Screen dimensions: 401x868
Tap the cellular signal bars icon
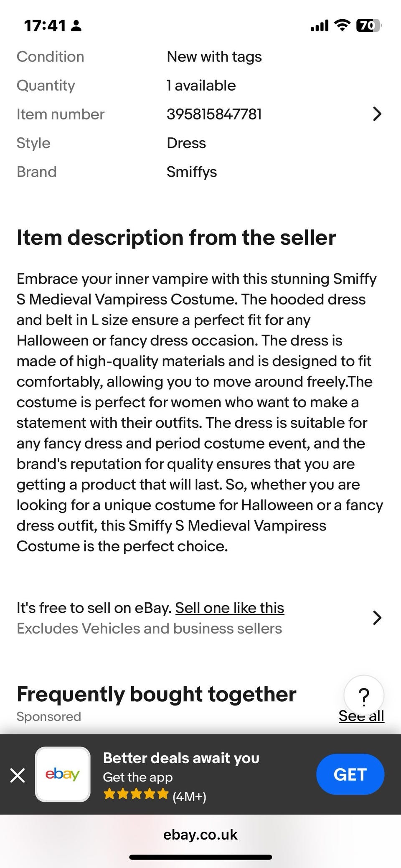click(x=320, y=26)
